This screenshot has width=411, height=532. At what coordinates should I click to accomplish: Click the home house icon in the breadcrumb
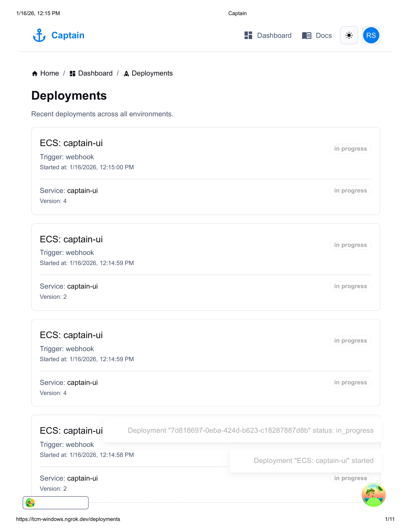[x=34, y=73]
